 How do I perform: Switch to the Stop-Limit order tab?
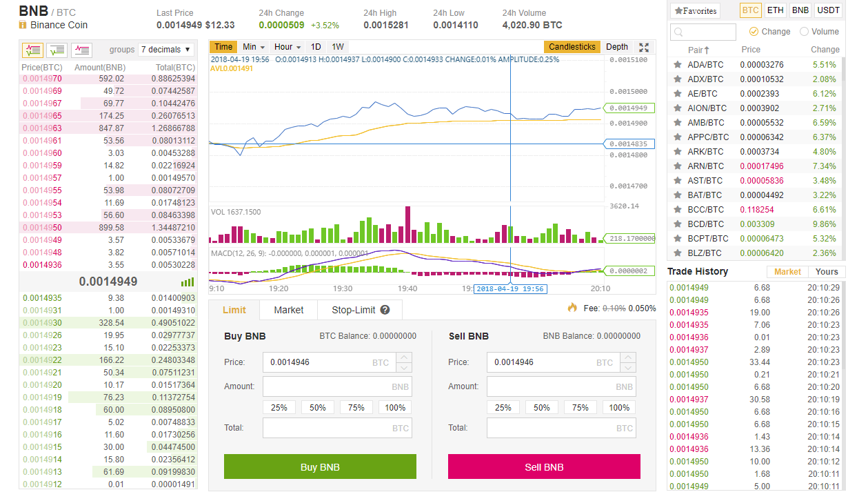tap(360, 310)
